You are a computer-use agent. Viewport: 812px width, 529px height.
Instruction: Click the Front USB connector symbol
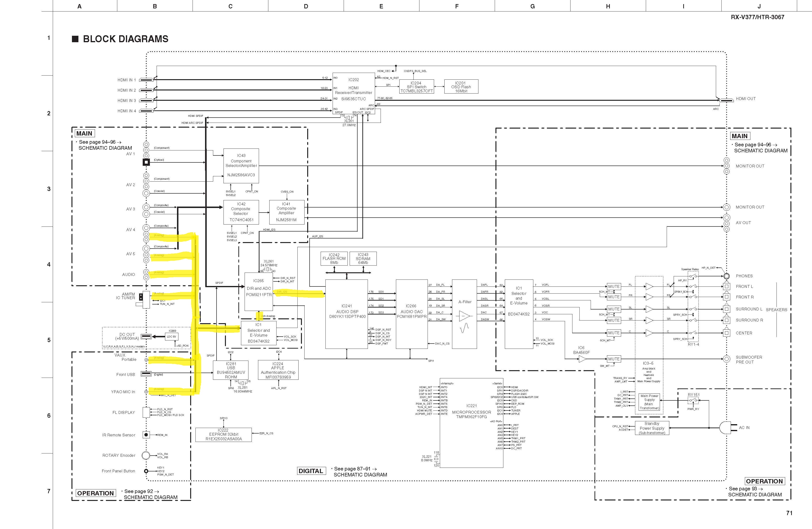click(146, 374)
